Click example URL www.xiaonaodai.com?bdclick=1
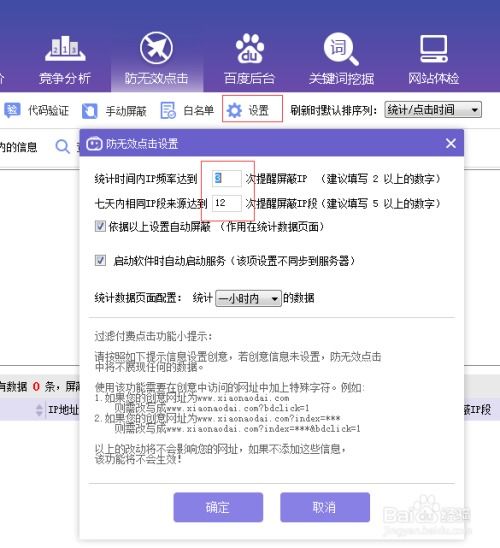The width and height of the screenshot is (500, 548). point(238,408)
